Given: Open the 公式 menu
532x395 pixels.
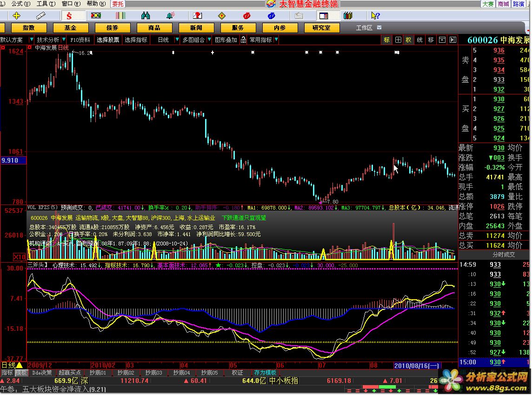Looking at the screenshot, I should point(21,4).
